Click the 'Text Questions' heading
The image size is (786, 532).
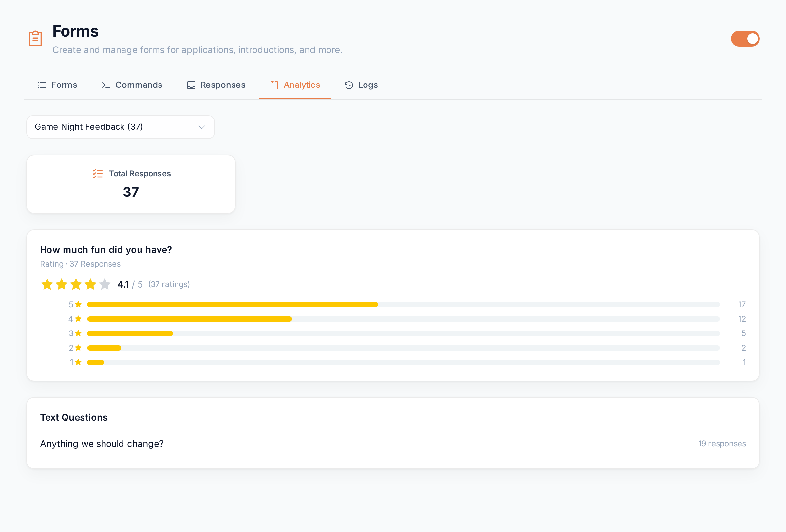coord(74,418)
